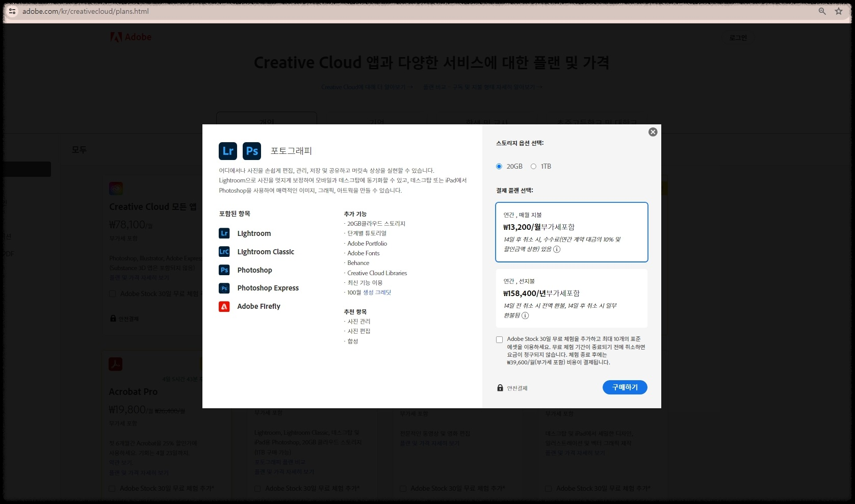Click the Adobe Fonts feature text
855x504 pixels.
364,253
